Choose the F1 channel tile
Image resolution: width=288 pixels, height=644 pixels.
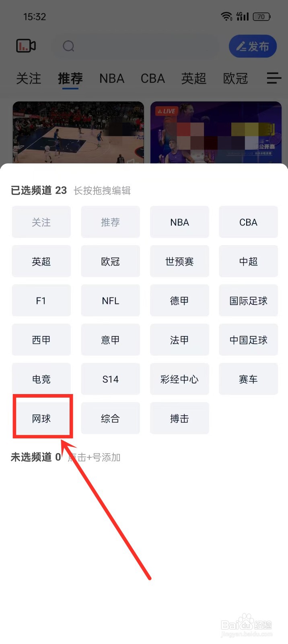41,301
